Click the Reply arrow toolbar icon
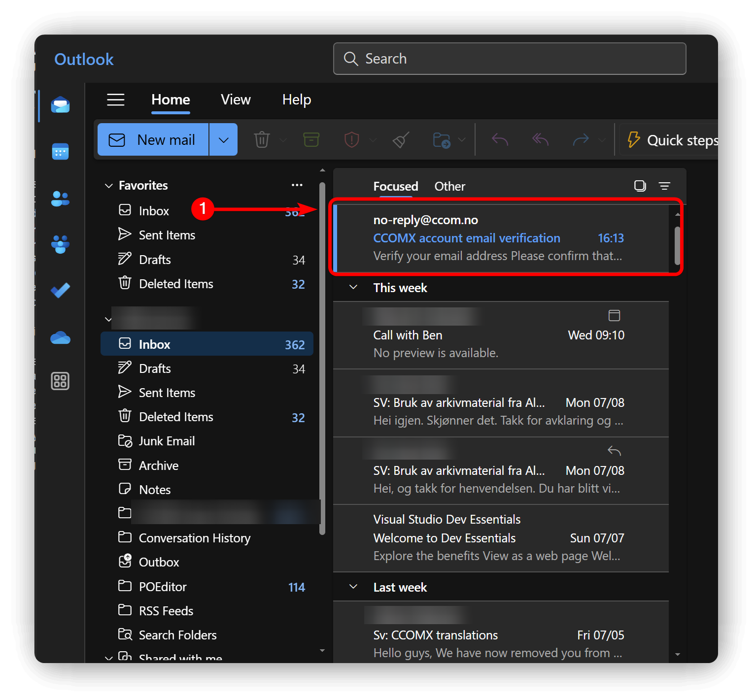The height and width of the screenshot is (700, 755). coord(500,140)
